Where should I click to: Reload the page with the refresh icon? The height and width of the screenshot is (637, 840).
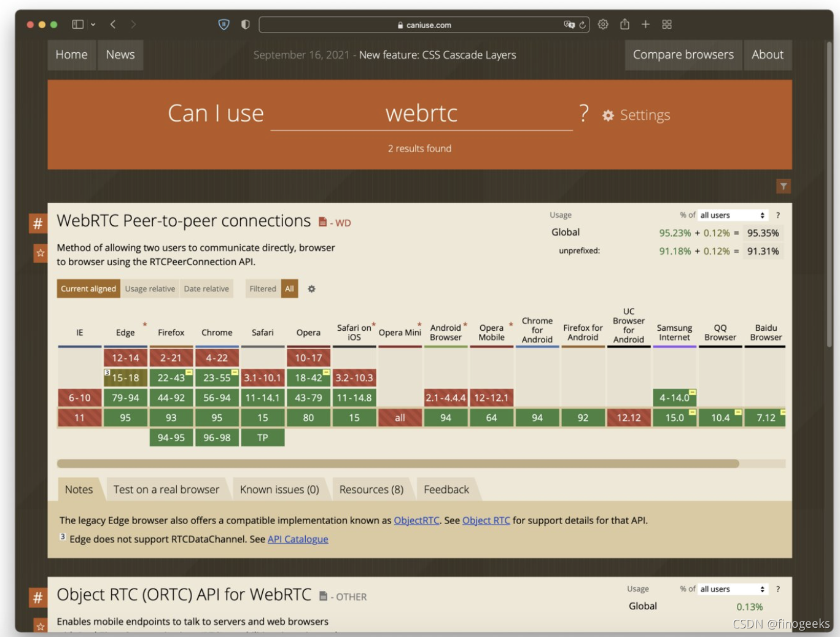coord(582,25)
